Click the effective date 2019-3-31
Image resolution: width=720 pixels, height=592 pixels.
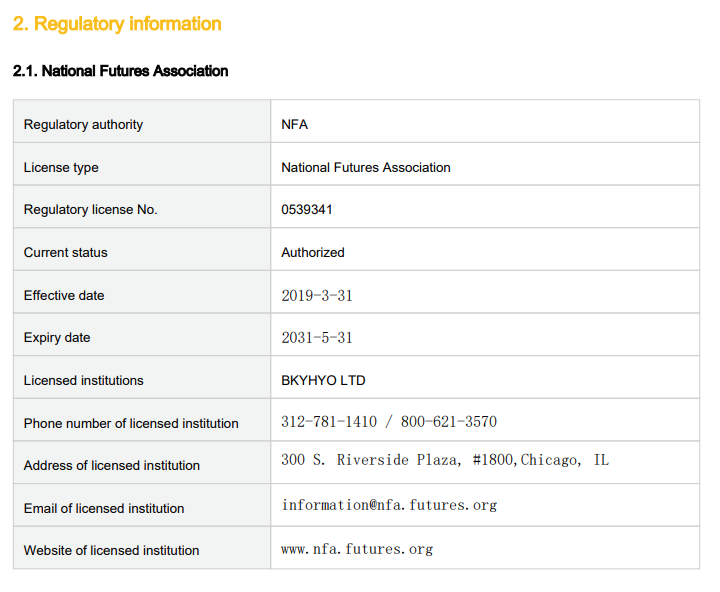[x=317, y=295]
